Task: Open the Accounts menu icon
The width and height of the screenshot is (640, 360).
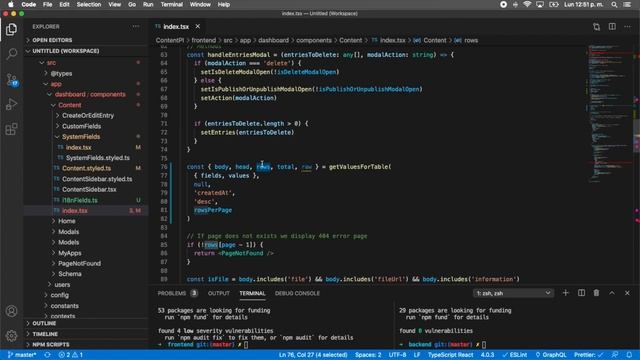Action: click(x=11, y=311)
